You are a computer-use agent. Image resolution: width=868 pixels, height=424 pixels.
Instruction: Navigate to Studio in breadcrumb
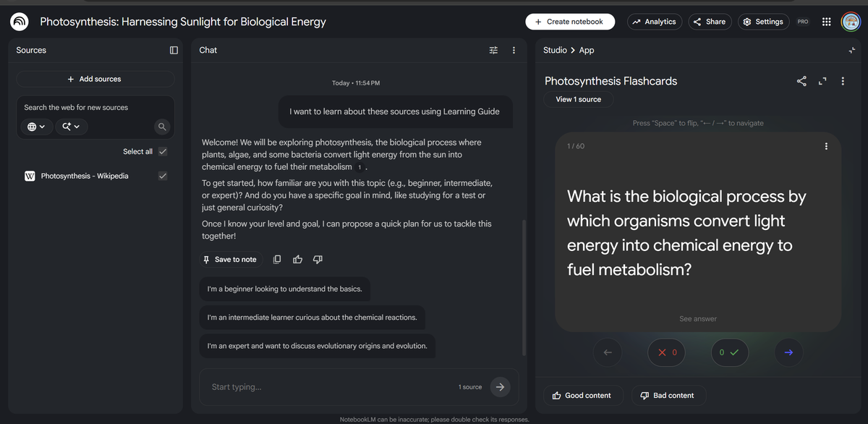pyautogui.click(x=555, y=50)
